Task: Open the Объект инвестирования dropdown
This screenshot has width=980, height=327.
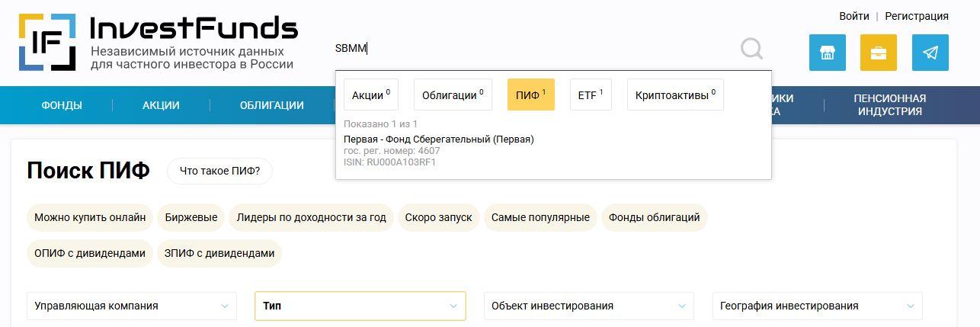Action: pyautogui.click(x=588, y=306)
